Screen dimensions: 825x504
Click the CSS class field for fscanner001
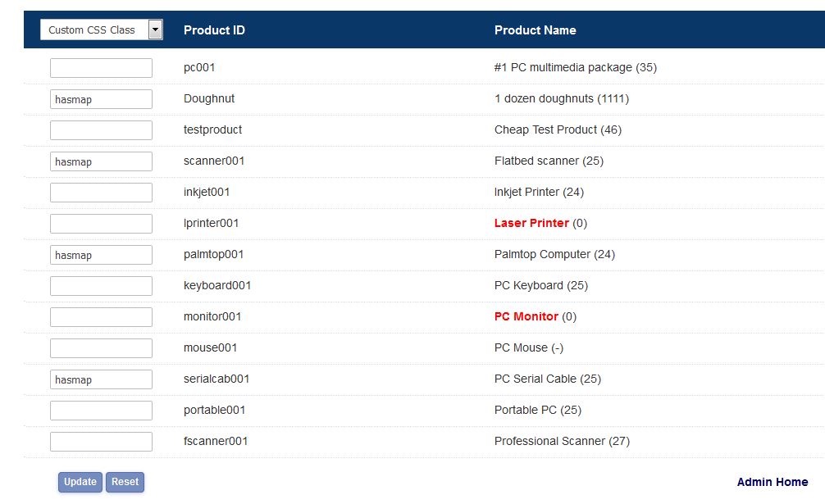click(x=101, y=442)
